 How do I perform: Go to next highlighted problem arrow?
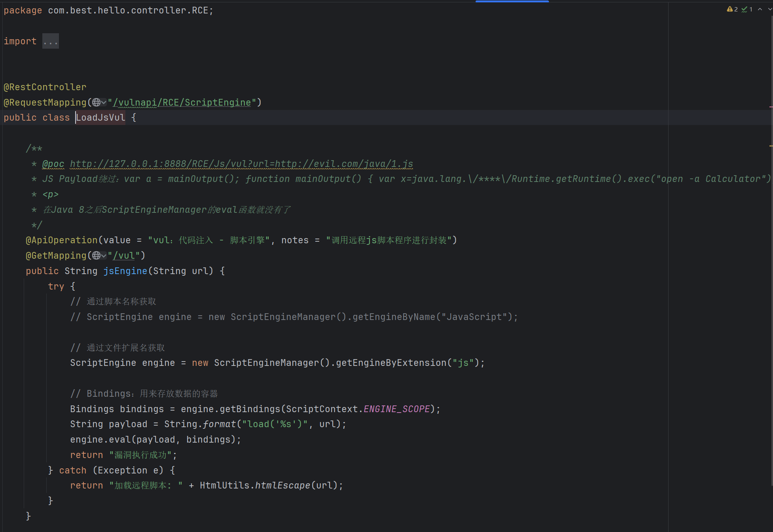click(x=770, y=9)
